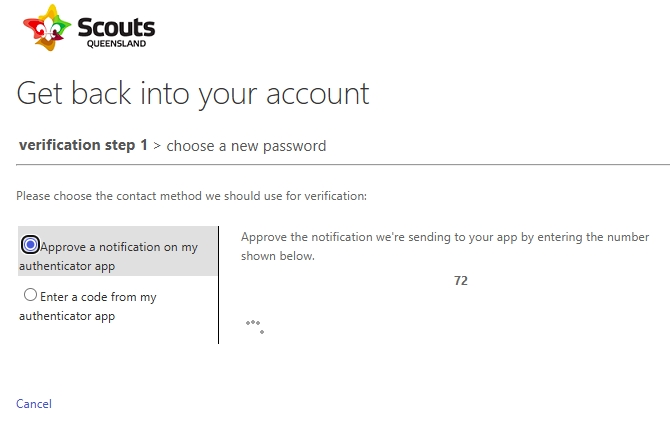Click the Cancel link
Viewport: 670px width, 428px height.
34,404
